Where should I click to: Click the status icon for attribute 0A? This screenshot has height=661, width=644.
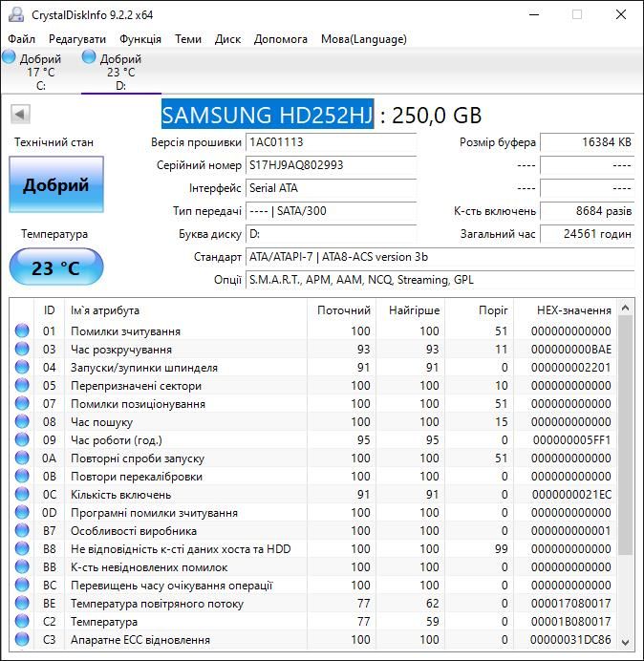click(22, 458)
